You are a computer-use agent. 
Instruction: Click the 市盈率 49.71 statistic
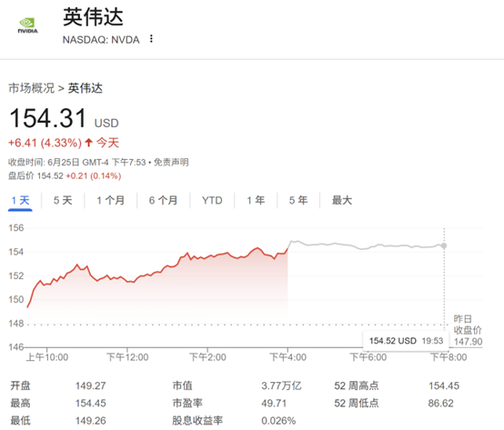[x=229, y=403]
